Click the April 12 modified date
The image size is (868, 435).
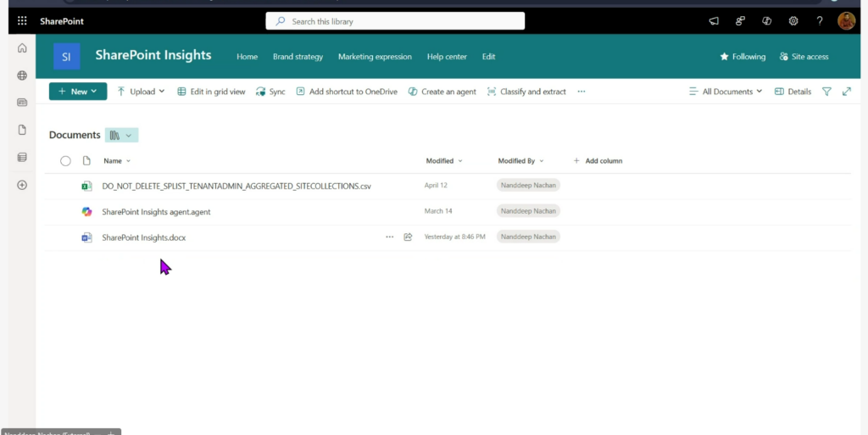(436, 186)
